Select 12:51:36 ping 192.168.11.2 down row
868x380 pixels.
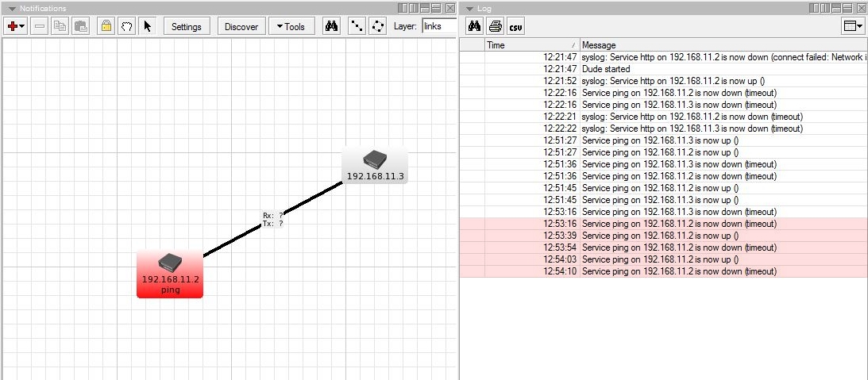(x=664, y=176)
